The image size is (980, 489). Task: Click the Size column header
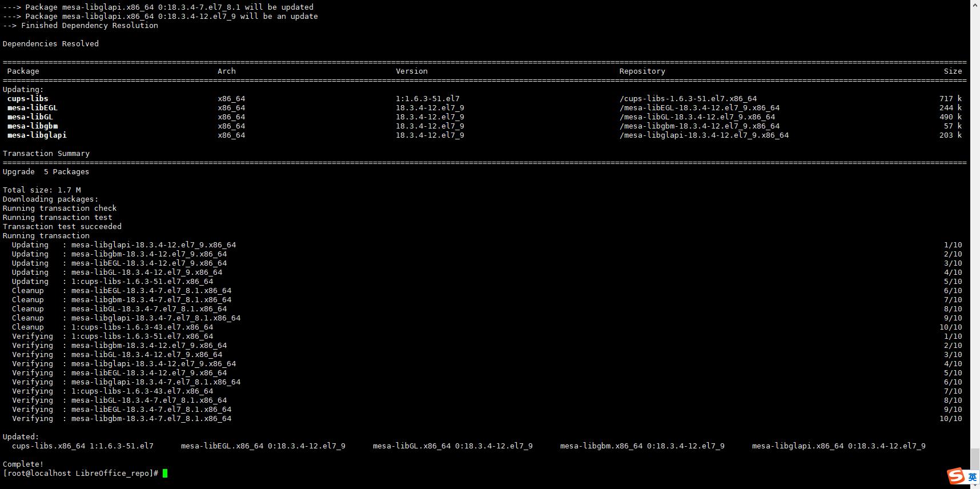point(953,71)
